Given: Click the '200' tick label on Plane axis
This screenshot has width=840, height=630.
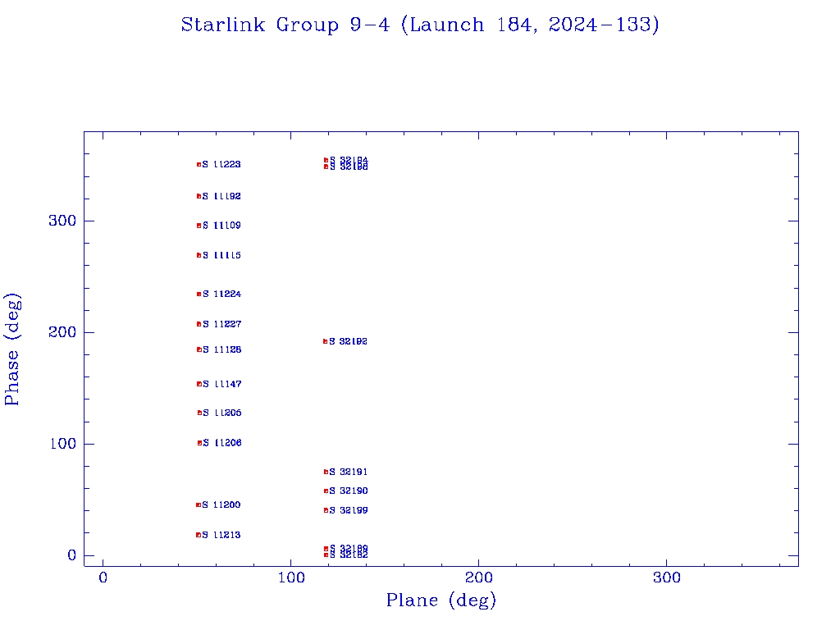Looking at the screenshot, I should pyautogui.click(x=479, y=577).
